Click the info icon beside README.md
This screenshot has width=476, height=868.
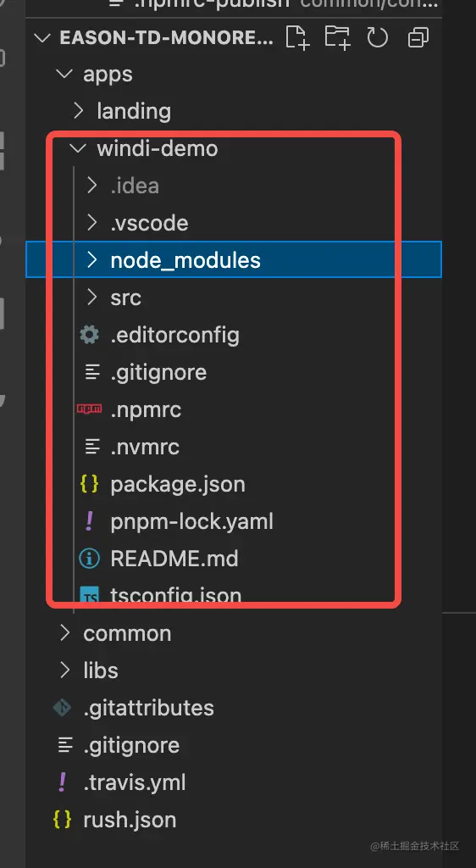coord(90,559)
